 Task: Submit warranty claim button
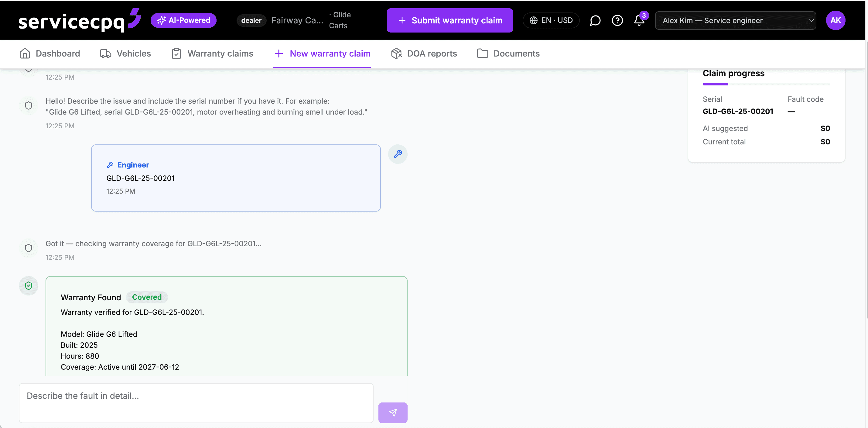(x=449, y=20)
